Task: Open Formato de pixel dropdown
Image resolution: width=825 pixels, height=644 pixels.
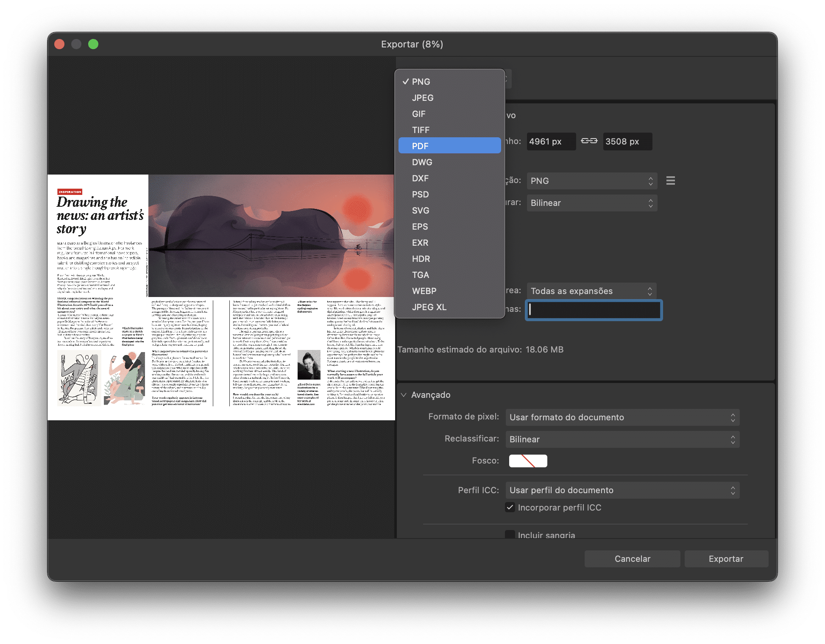Action: 622,417
